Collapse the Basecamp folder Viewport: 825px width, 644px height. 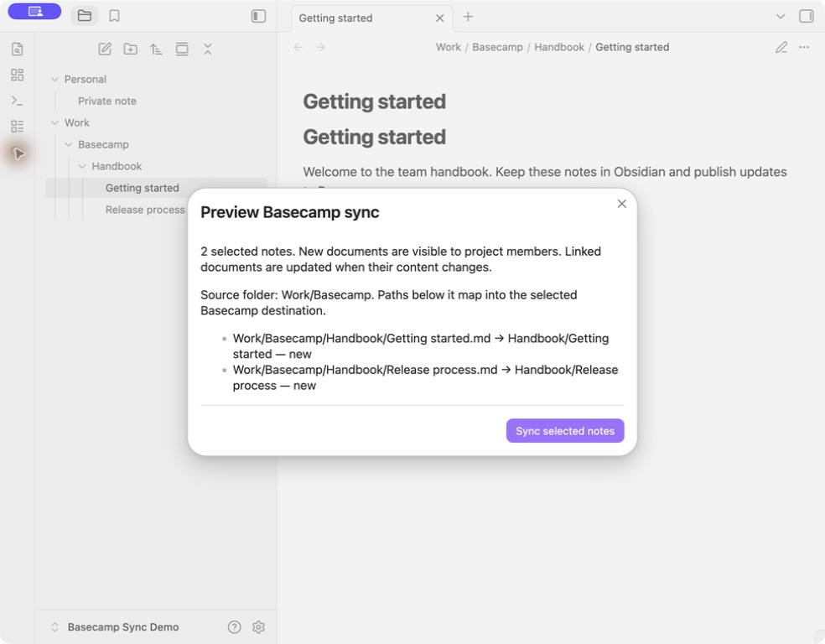pyautogui.click(x=69, y=144)
